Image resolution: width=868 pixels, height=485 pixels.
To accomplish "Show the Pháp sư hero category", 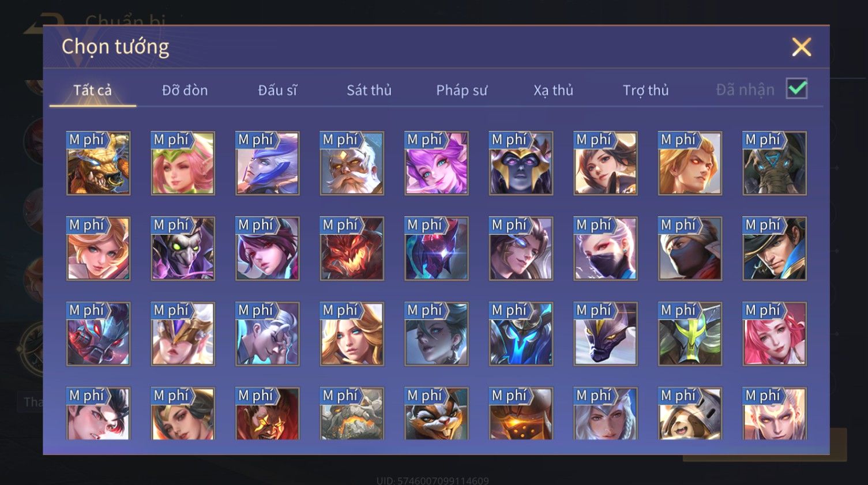I will (x=461, y=90).
